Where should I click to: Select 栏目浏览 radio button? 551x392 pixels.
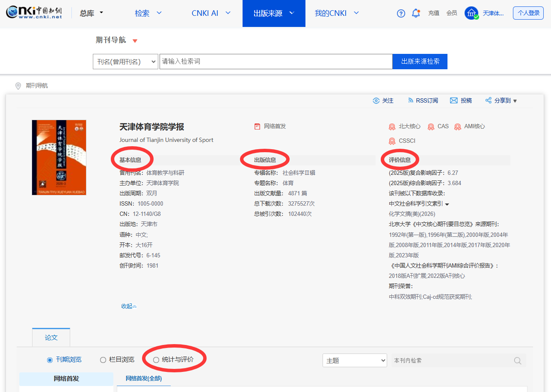(103, 360)
